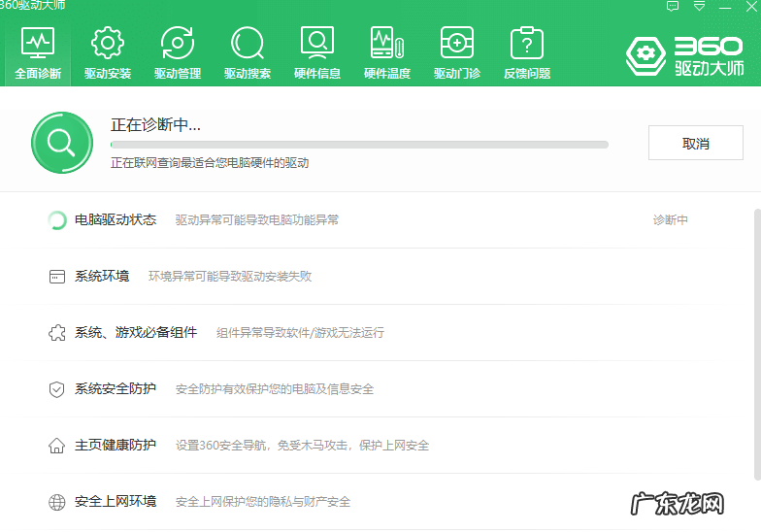Click the shield icon beside 系统安全防护

(56, 388)
